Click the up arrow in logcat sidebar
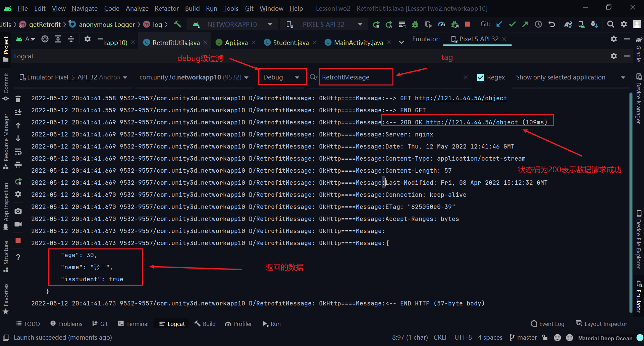The image size is (644, 346). point(18,125)
